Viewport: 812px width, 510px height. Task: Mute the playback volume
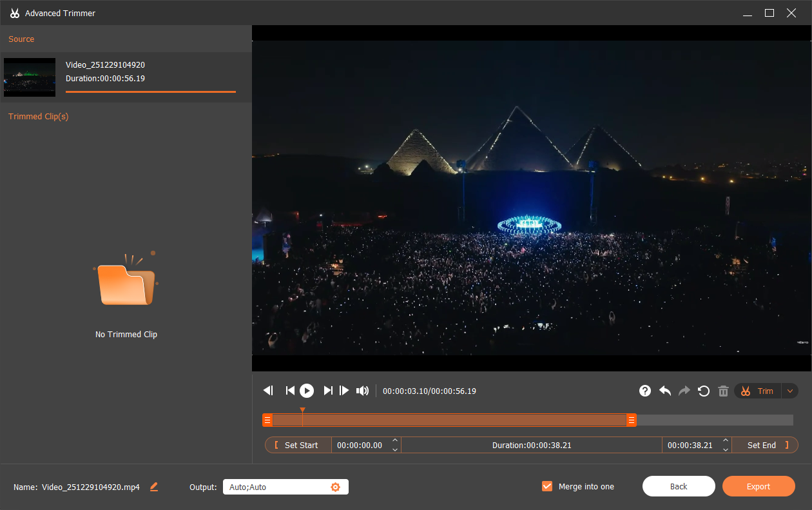point(362,390)
